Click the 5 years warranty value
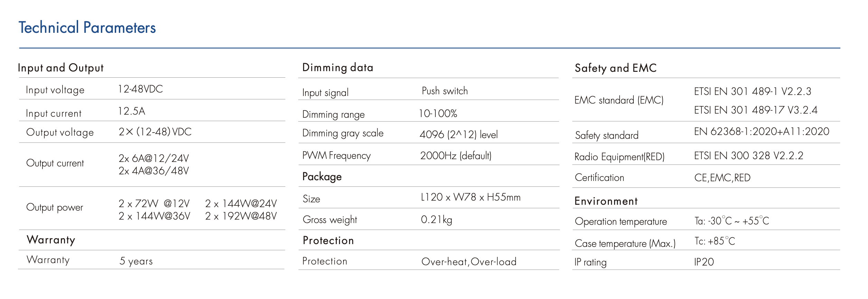 (136, 261)
